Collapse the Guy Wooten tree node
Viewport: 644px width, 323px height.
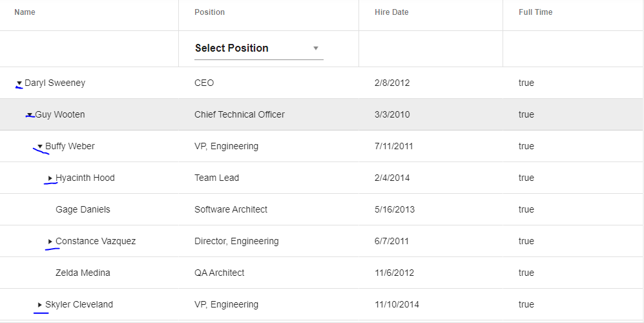(x=30, y=115)
